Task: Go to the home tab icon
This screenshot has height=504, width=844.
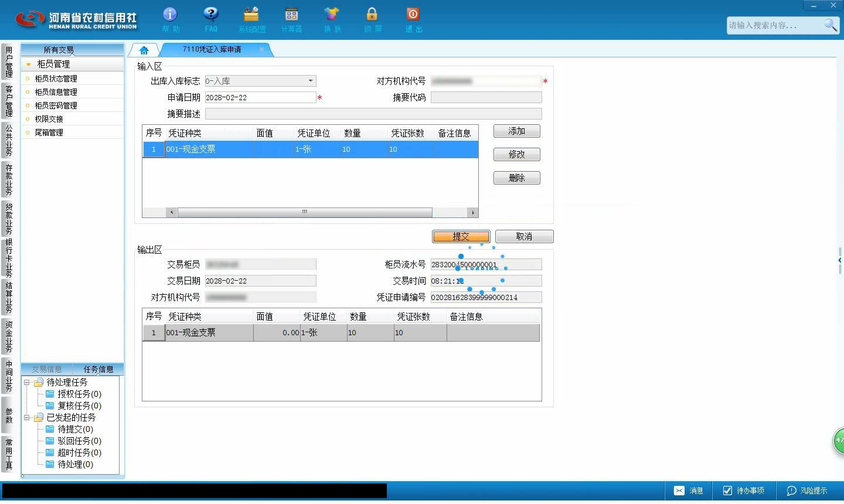Action: [x=144, y=50]
